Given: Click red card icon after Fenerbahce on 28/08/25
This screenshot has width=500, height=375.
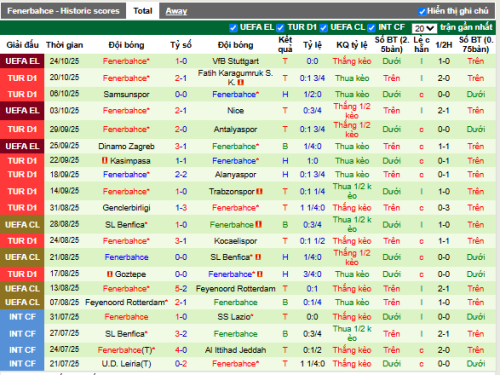Looking at the screenshot, I should click(x=259, y=225).
